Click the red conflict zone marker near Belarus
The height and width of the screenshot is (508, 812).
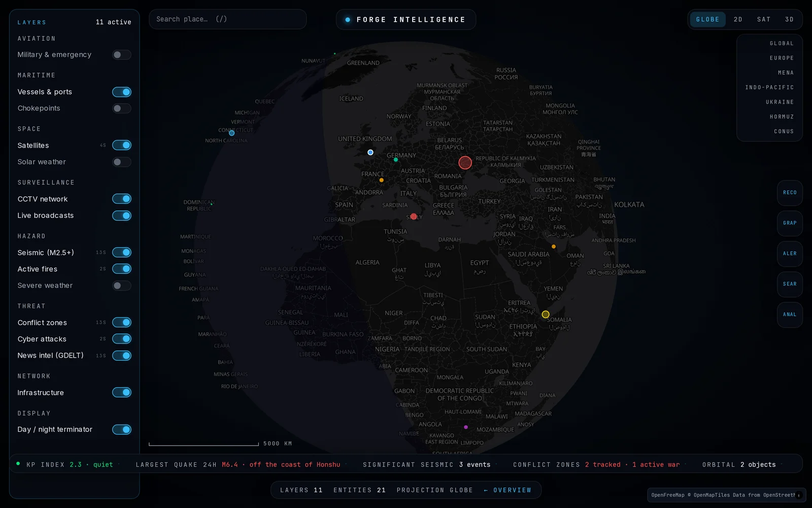[465, 163]
